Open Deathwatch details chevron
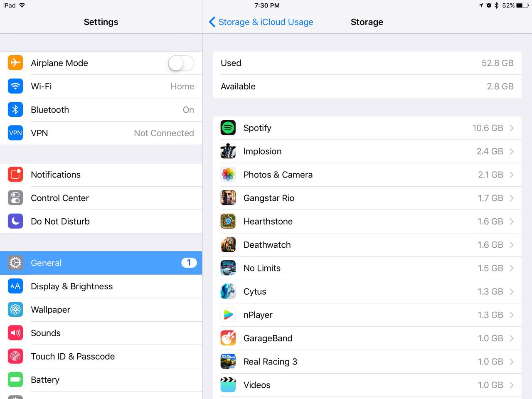The image size is (532, 399). point(512,245)
